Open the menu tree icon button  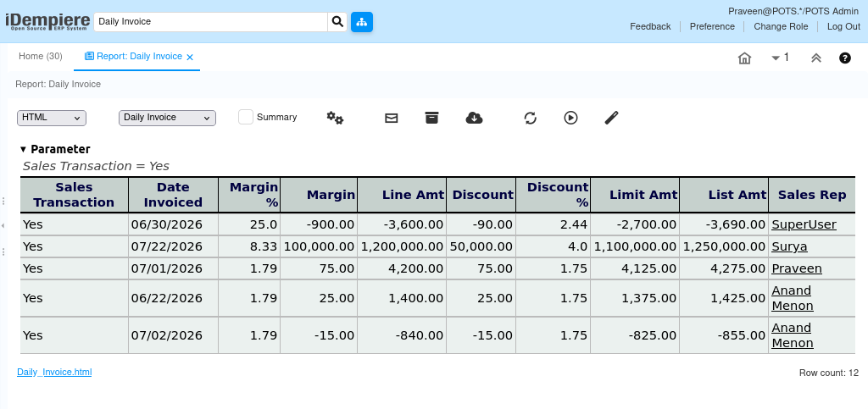coord(362,22)
